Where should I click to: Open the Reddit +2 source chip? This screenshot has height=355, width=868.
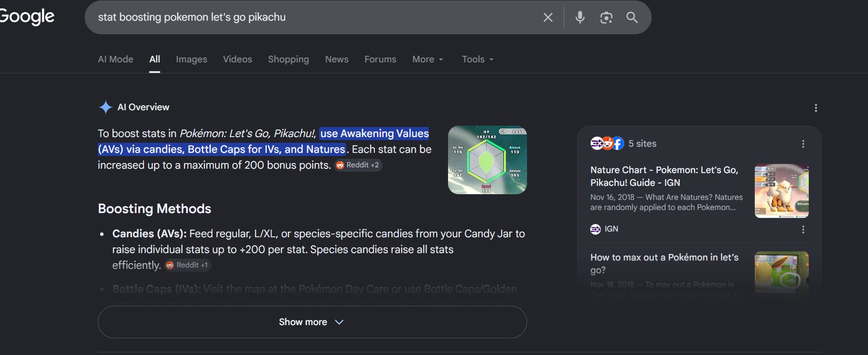pyautogui.click(x=359, y=165)
